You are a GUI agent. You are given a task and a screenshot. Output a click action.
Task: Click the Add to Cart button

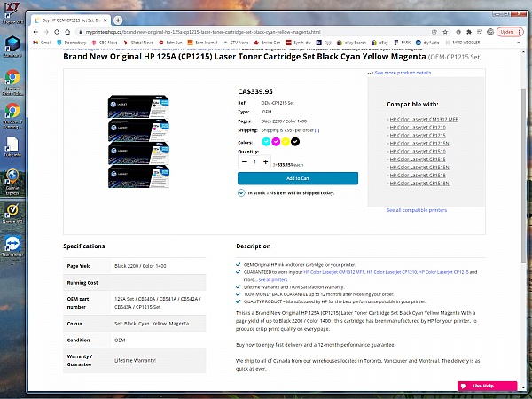click(x=298, y=178)
